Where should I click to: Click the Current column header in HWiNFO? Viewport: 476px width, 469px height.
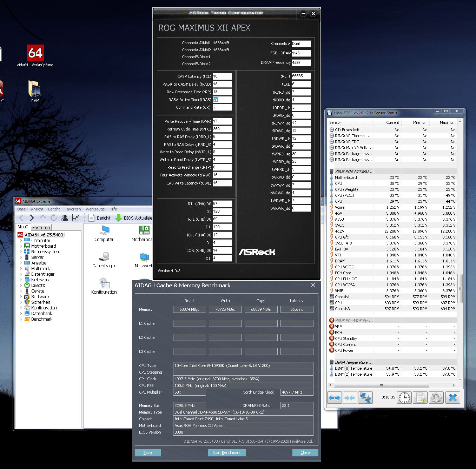387,122
